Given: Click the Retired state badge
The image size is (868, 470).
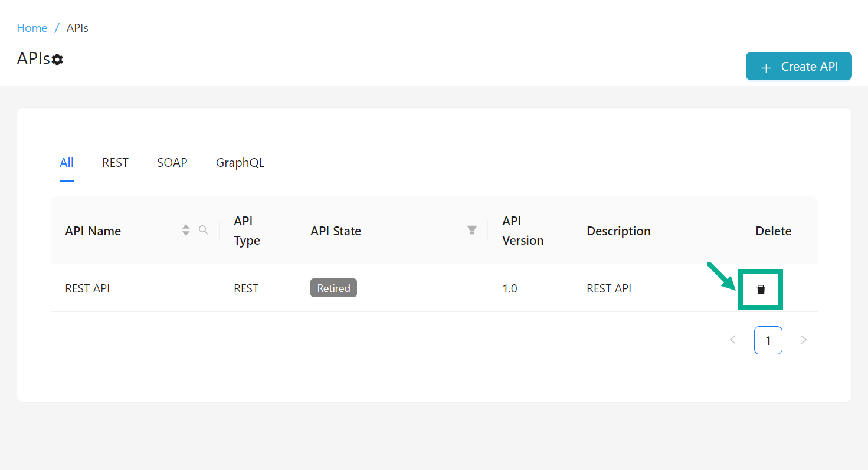Looking at the screenshot, I should click(333, 288).
